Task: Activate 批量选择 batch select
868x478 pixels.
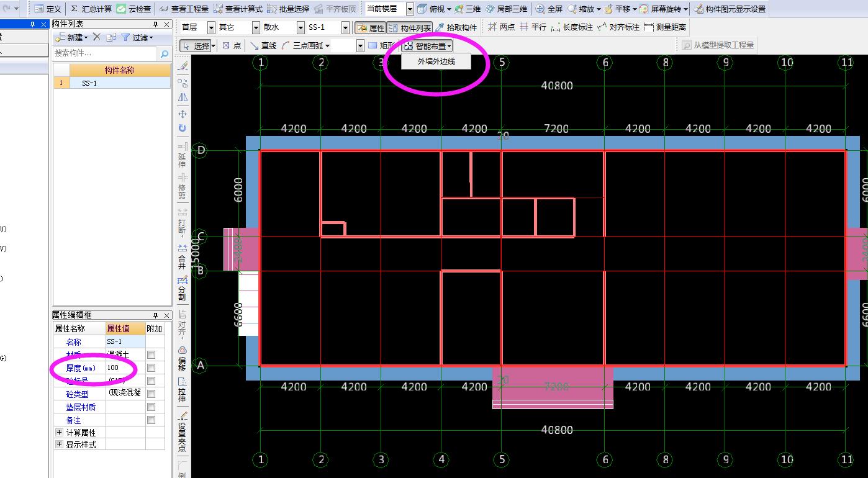Action: tap(288, 9)
